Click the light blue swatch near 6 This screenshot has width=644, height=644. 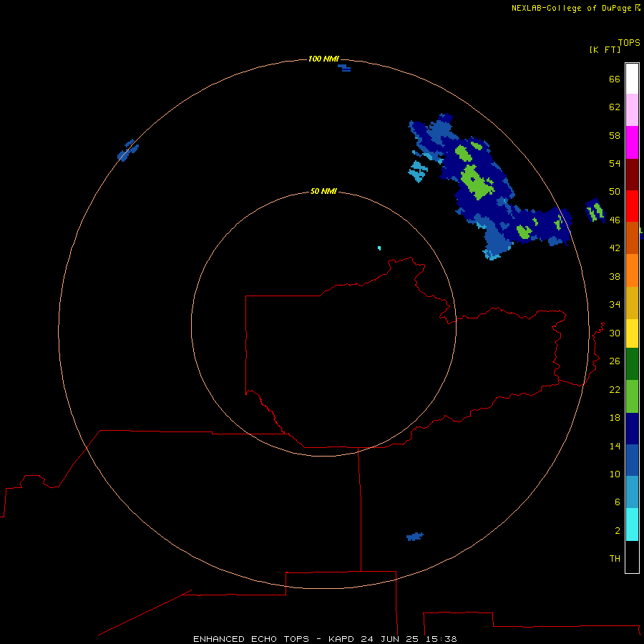tap(632, 492)
